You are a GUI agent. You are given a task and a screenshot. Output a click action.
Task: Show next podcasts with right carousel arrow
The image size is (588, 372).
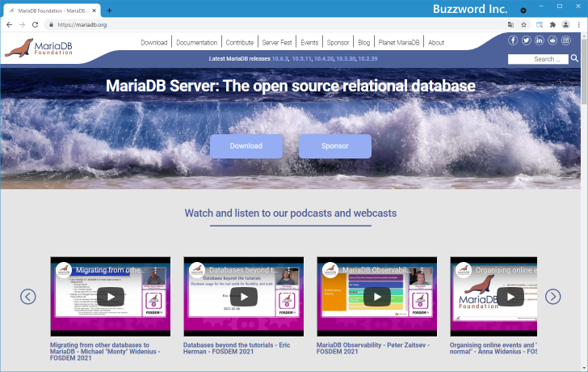552,296
